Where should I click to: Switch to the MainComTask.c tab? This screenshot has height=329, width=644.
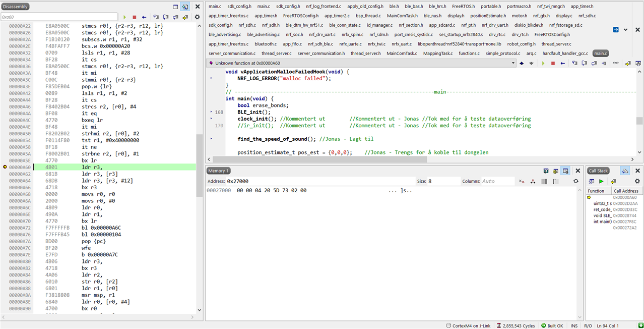(x=402, y=53)
